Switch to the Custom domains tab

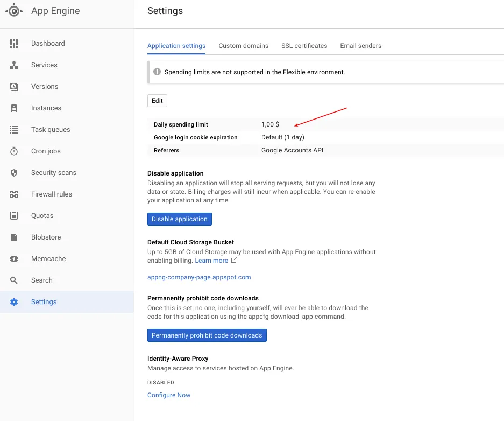click(x=243, y=46)
